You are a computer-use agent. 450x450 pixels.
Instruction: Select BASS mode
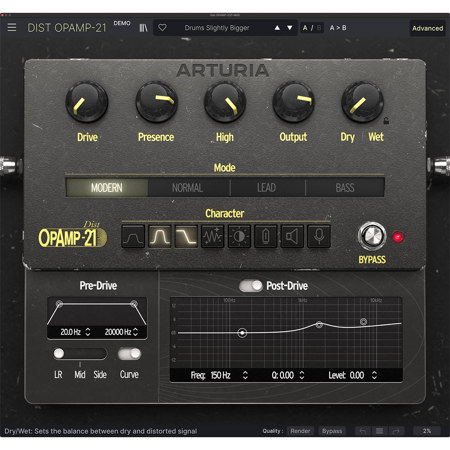pos(345,188)
